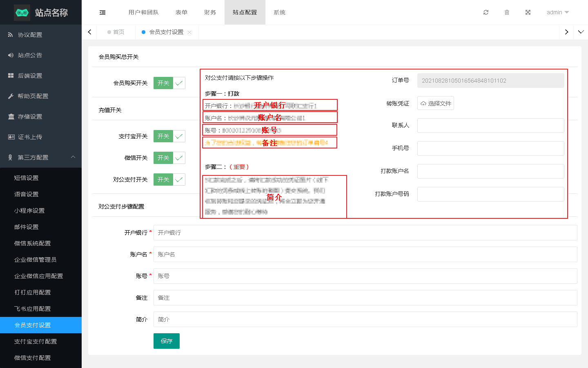The image size is (588, 368).
Task: Click the sidebar collapse menu icon
Action: coord(102,13)
